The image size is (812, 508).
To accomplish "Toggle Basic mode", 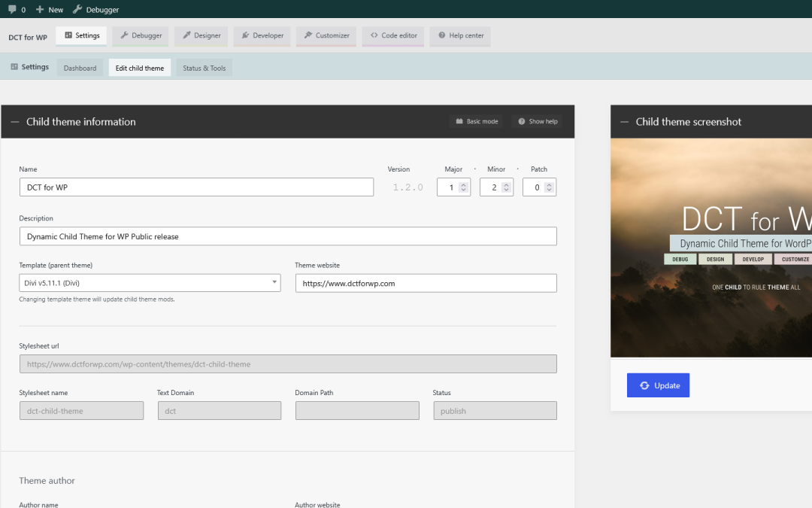I will [477, 121].
